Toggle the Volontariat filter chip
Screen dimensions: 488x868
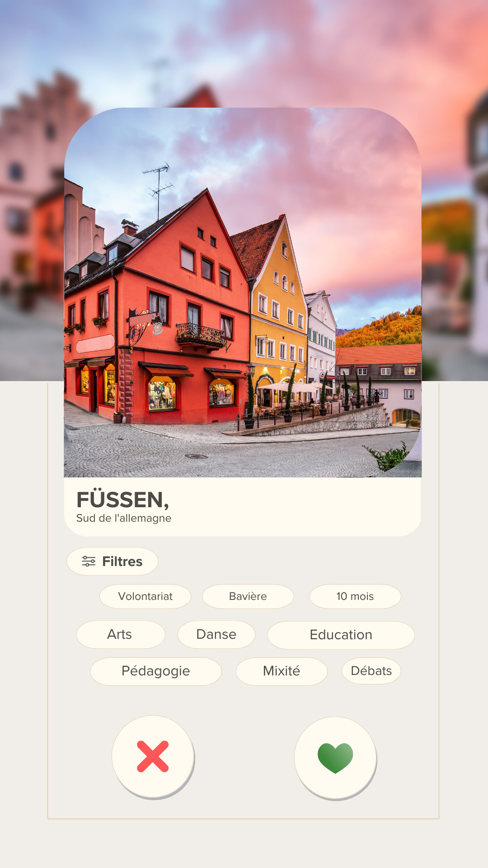coord(145,596)
